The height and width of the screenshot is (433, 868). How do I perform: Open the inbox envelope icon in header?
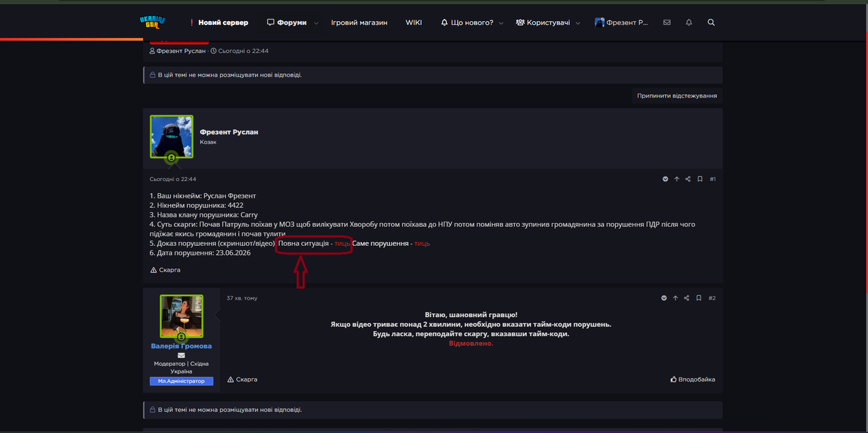tap(667, 22)
